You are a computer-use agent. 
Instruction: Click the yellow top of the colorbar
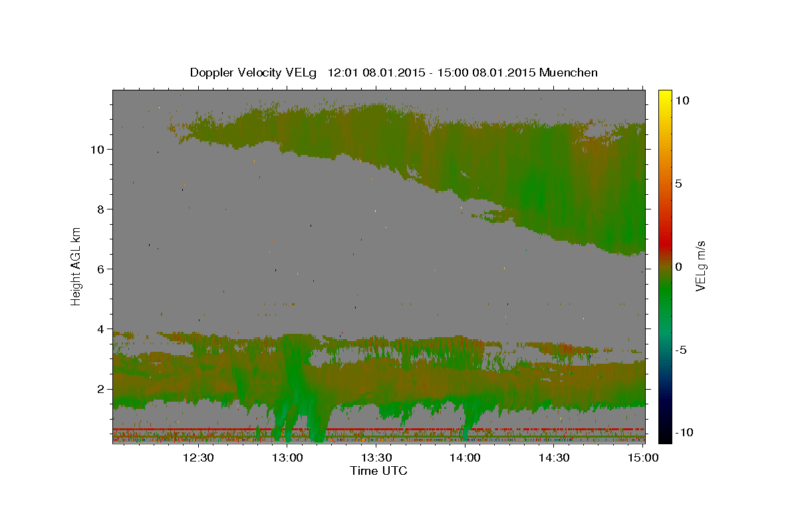(665, 96)
